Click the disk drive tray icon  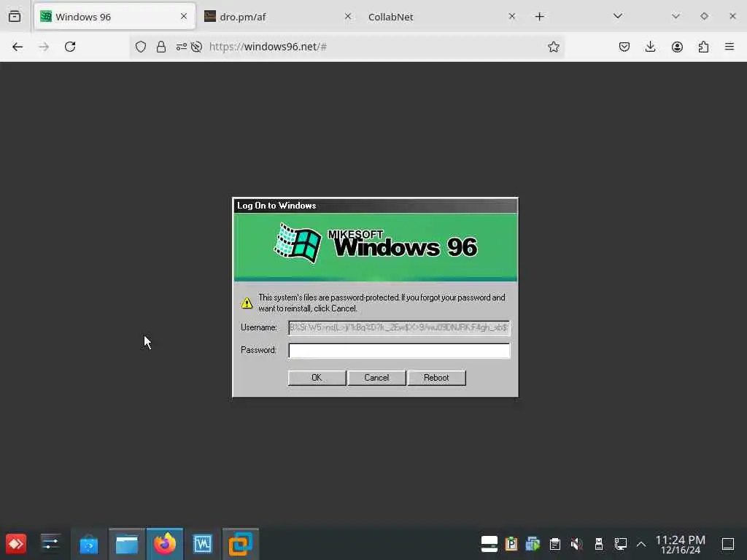pyautogui.click(x=489, y=544)
